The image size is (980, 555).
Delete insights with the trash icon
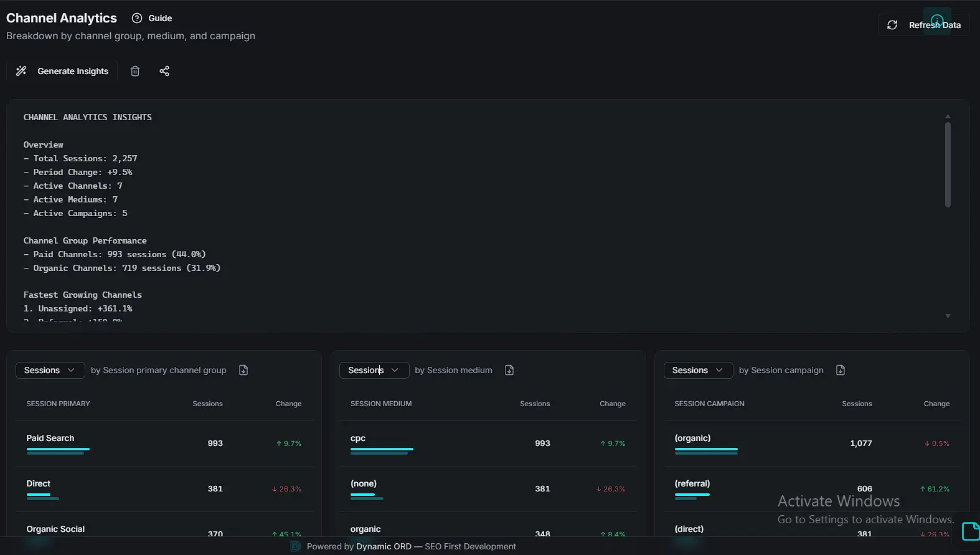135,71
